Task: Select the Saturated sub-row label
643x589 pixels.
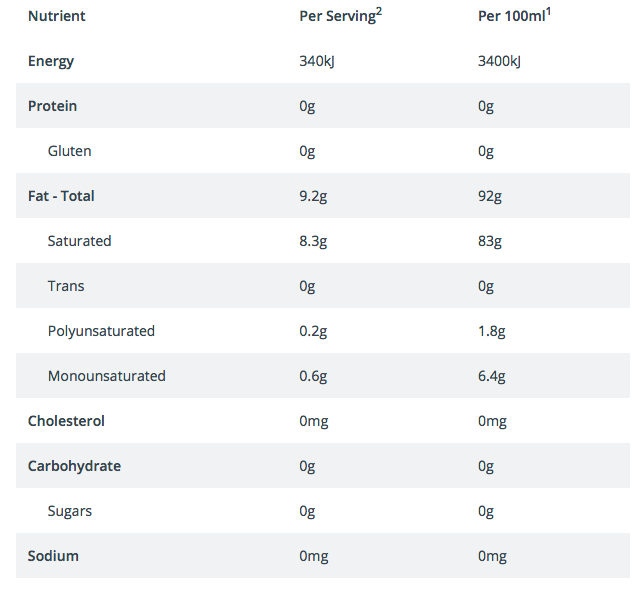Action: tap(80, 241)
